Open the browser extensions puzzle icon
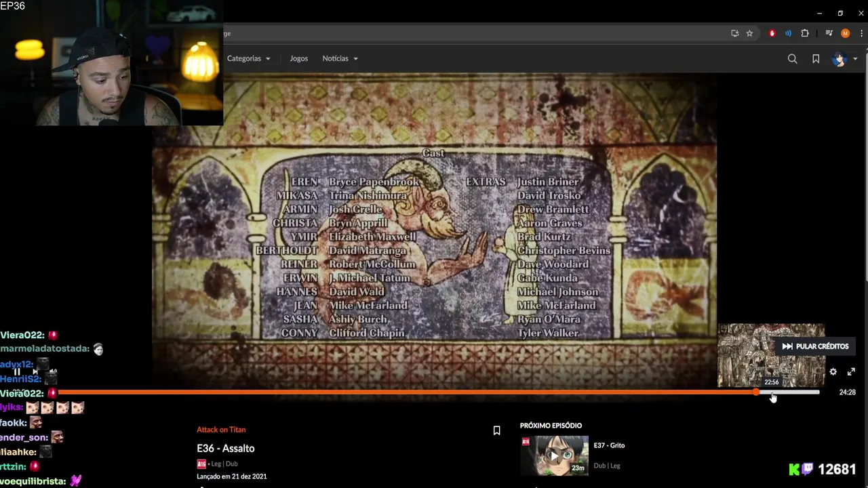 (x=805, y=33)
